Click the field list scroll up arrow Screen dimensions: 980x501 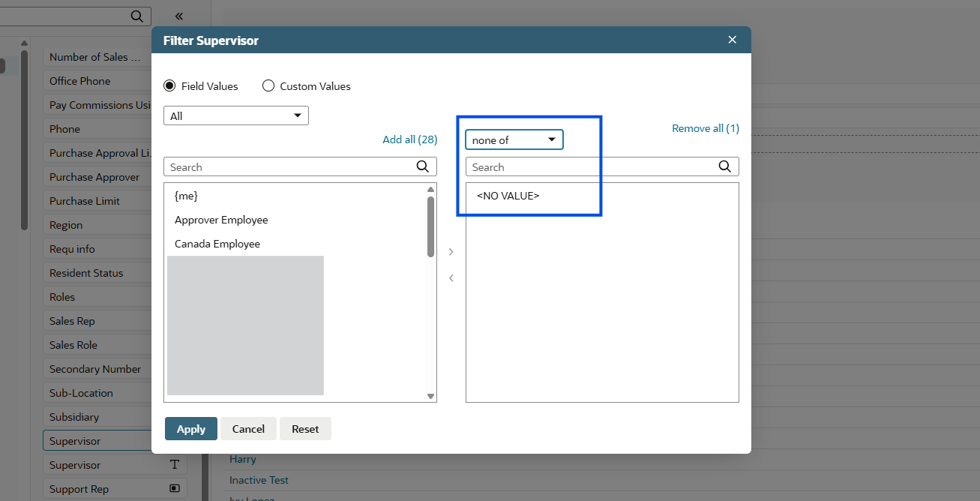click(24, 43)
